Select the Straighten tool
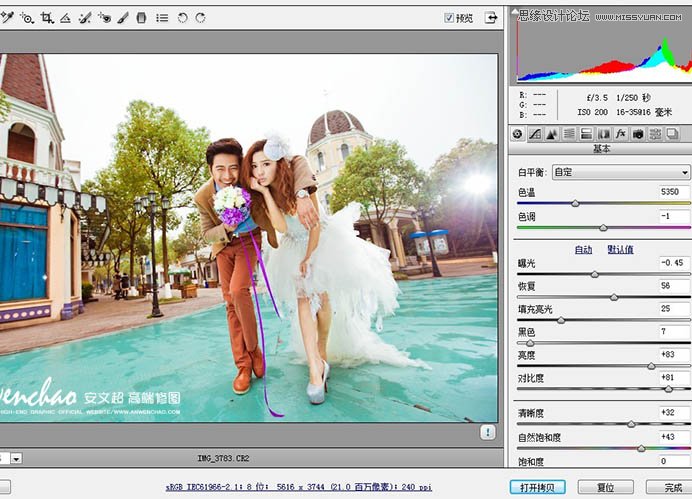Viewport: 692px width, 499px height. point(66,18)
